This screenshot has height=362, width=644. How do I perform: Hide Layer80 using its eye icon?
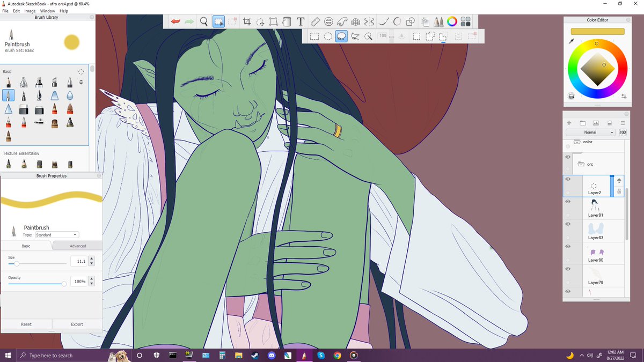(568, 247)
